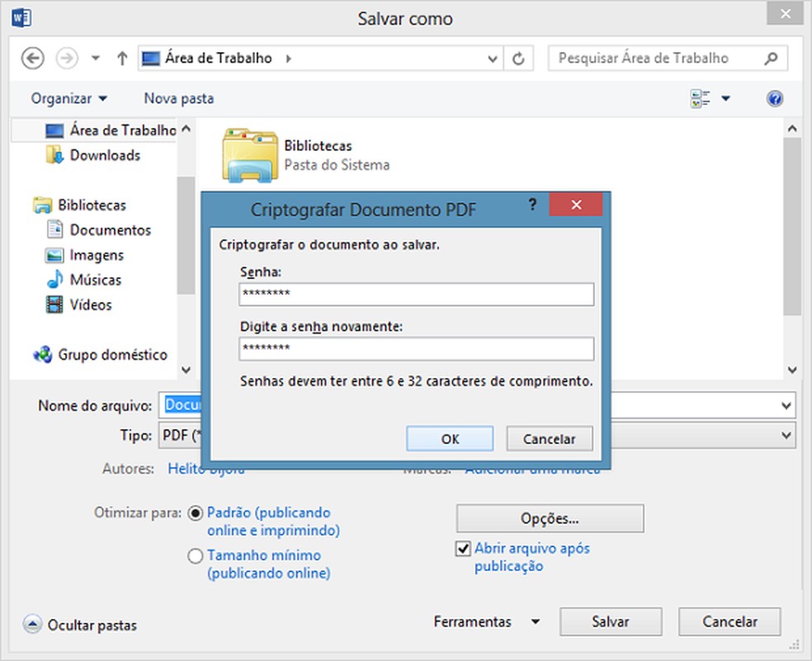Click the Senha password field
The width and height of the screenshot is (812, 661).
417,294
